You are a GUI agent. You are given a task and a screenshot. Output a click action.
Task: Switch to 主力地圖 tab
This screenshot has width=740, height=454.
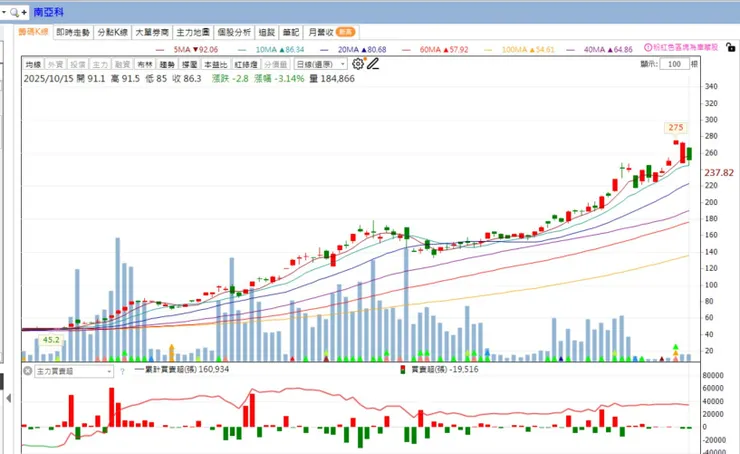coord(193,32)
